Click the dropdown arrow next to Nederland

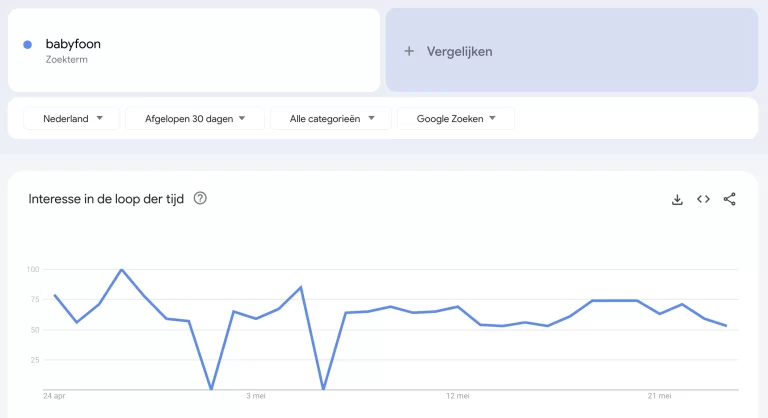click(99, 118)
